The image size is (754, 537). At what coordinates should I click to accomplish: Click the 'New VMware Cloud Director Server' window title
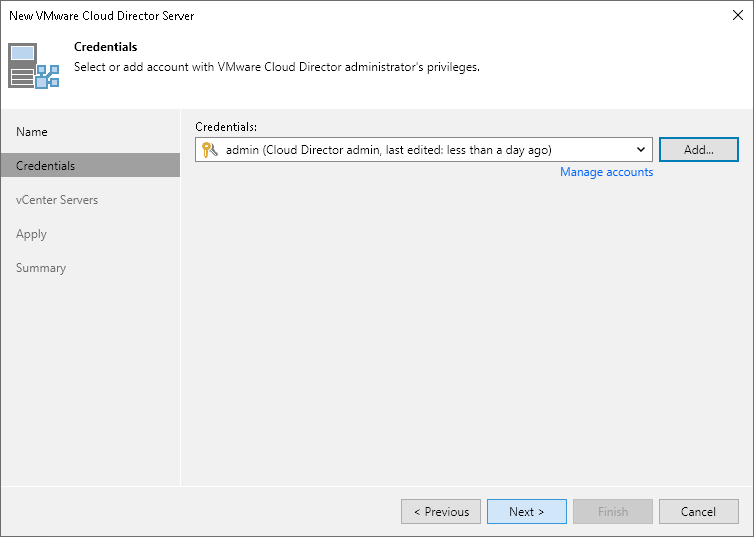tap(101, 16)
